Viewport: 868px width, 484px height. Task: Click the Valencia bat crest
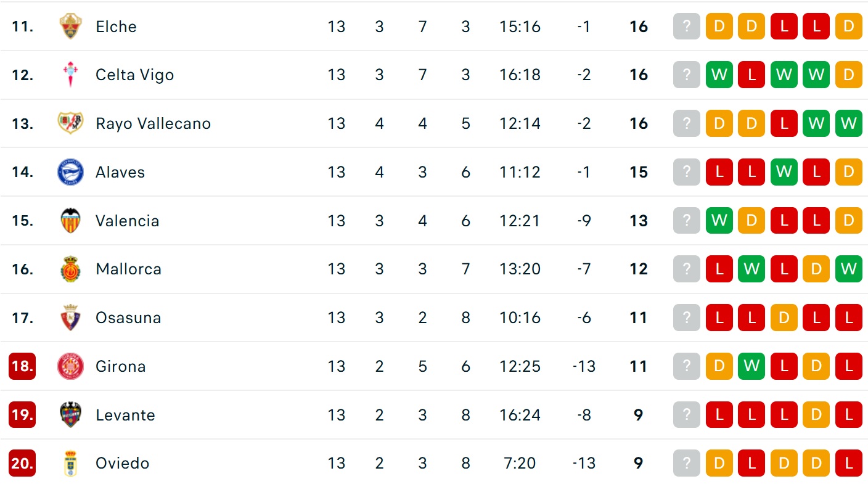[x=70, y=221]
